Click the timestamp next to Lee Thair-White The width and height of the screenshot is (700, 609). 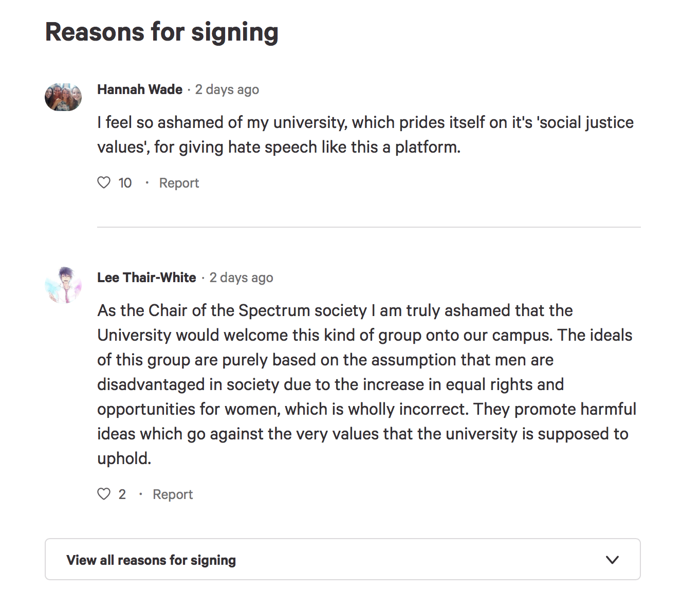pyautogui.click(x=242, y=278)
